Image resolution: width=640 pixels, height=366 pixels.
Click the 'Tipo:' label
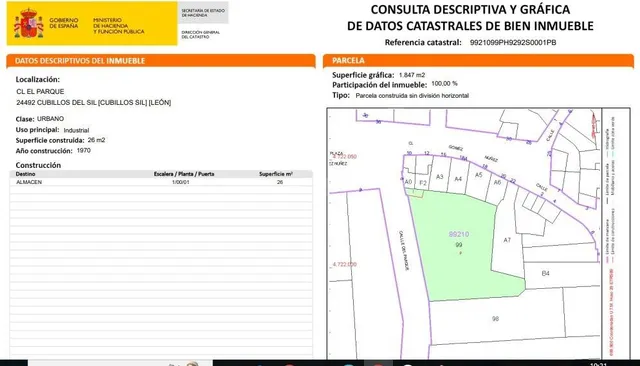tap(341, 95)
